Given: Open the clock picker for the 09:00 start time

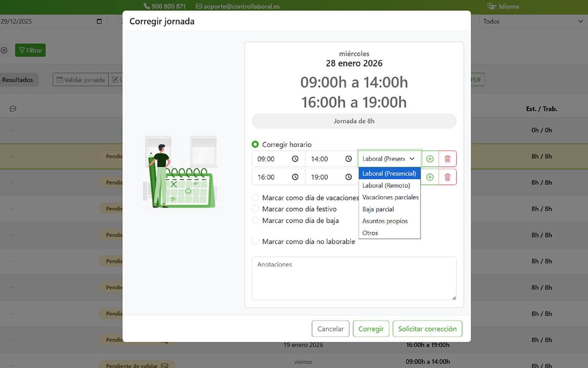Looking at the screenshot, I should pos(295,159).
